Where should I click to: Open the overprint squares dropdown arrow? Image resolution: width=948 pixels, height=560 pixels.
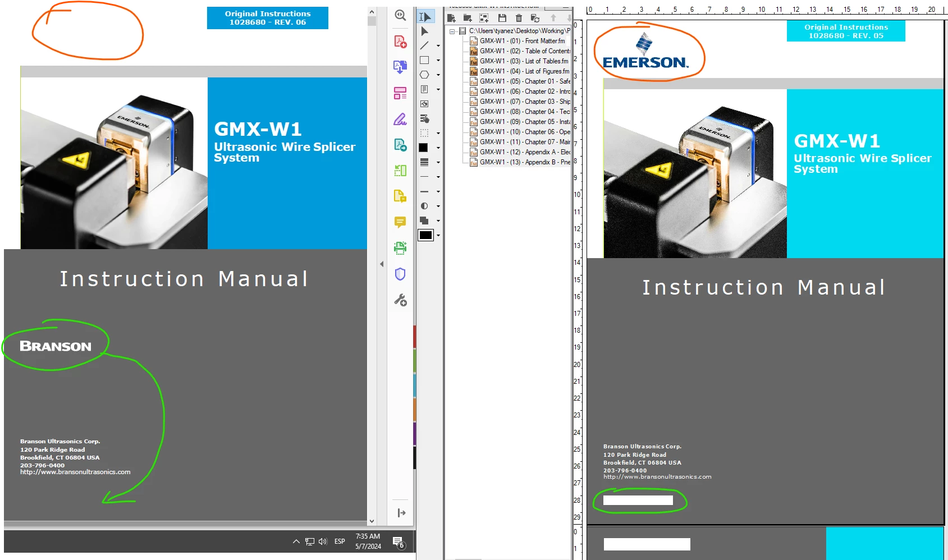pyautogui.click(x=438, y=221)
